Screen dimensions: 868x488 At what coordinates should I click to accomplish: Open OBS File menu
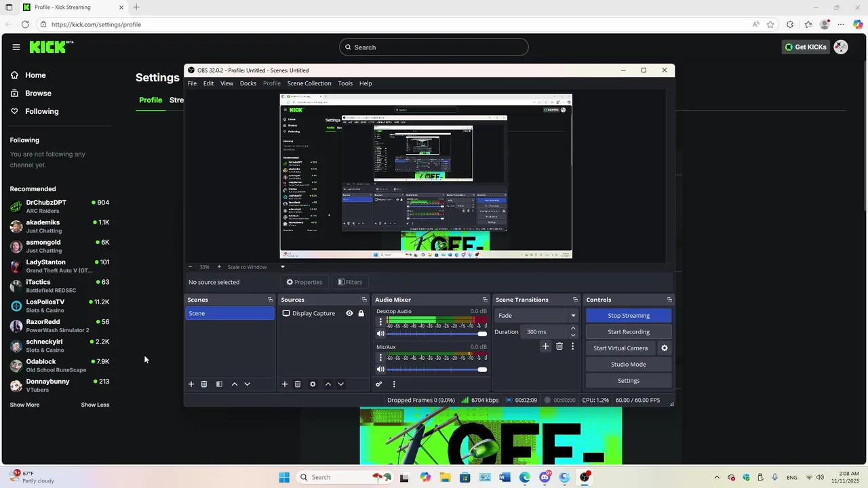tap(192, 83)
